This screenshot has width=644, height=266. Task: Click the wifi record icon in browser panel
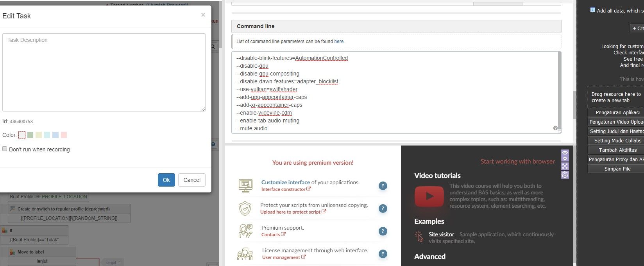click(x=565, y=156)
